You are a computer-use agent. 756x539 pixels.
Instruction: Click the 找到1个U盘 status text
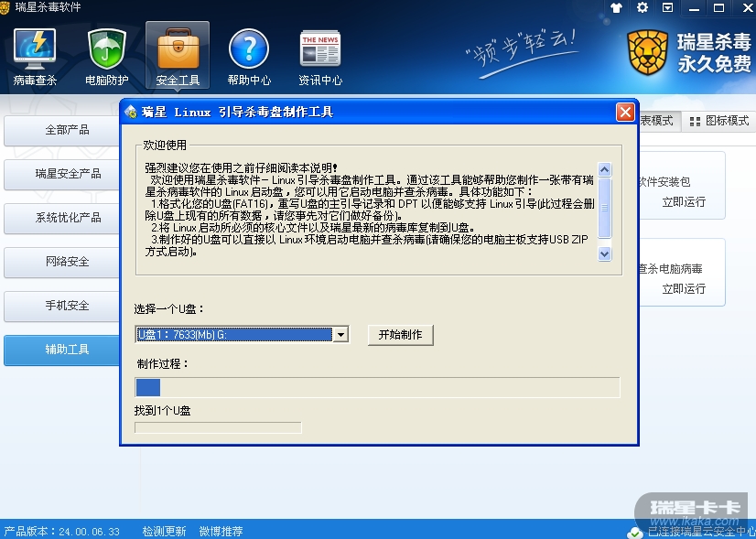[x=163, y=411]
